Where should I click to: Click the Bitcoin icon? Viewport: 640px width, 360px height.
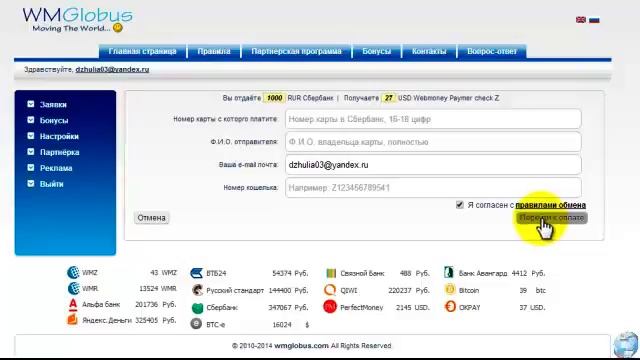click(x=450, y=290)
